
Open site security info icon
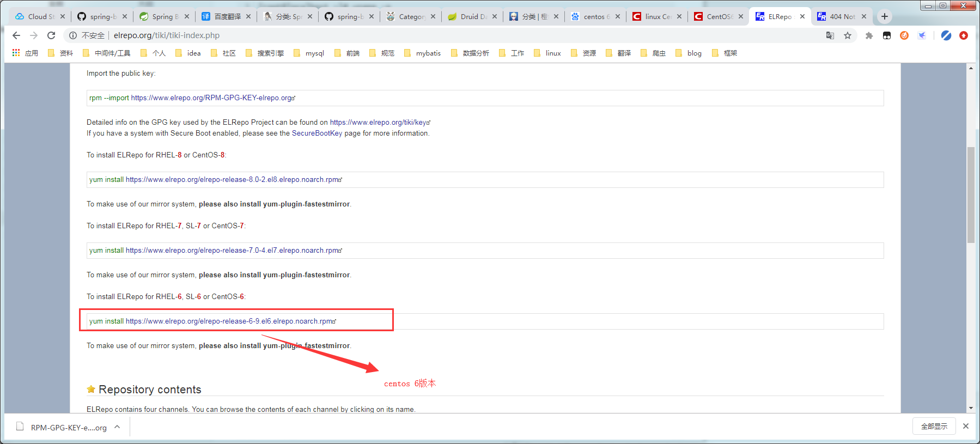tap(72, 35)
